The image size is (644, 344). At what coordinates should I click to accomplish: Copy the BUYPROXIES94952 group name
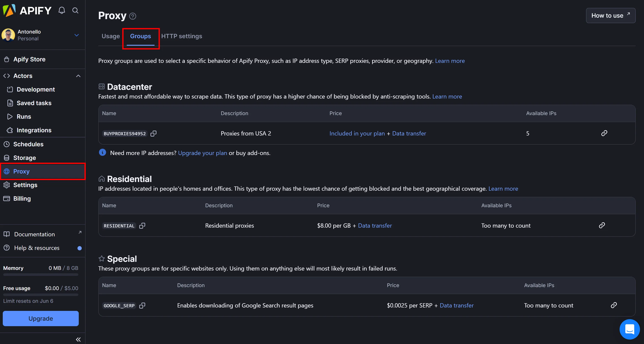pyautogui.click(x=153, y=134)
